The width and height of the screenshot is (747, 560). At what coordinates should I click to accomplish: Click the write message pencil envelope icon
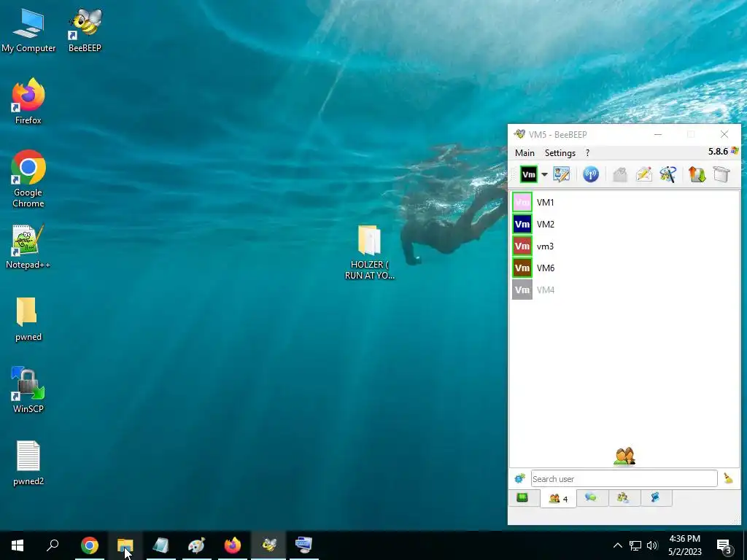(644, 175)
